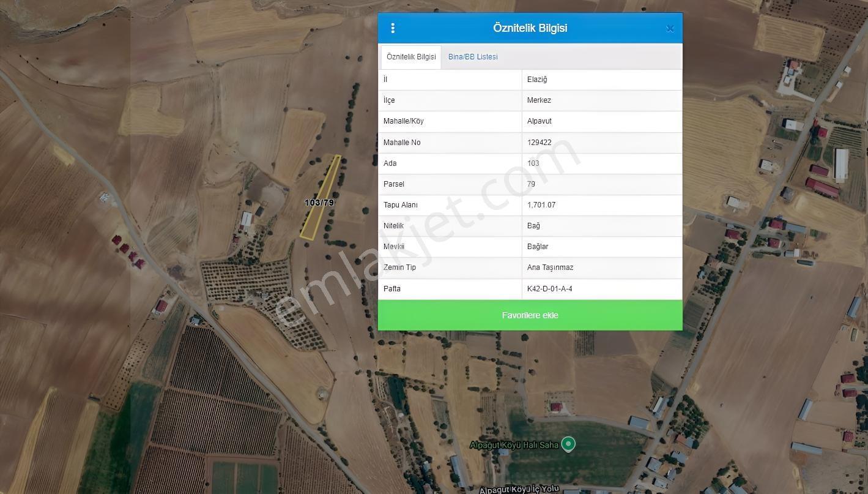Image resolution: width=868 pixels, height=494 pixels.
Task: Close the Öznitelik Bilgisi dialog
Action: [x=670, y=29]
